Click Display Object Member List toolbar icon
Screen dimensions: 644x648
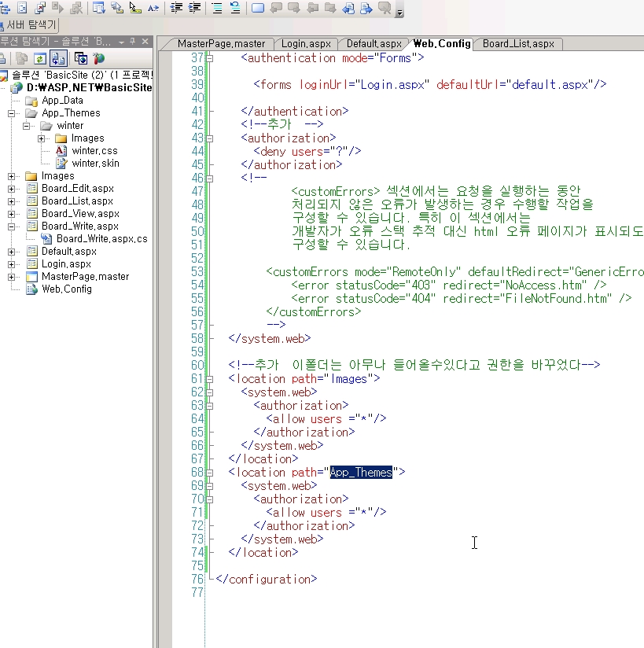coord(99,8)
